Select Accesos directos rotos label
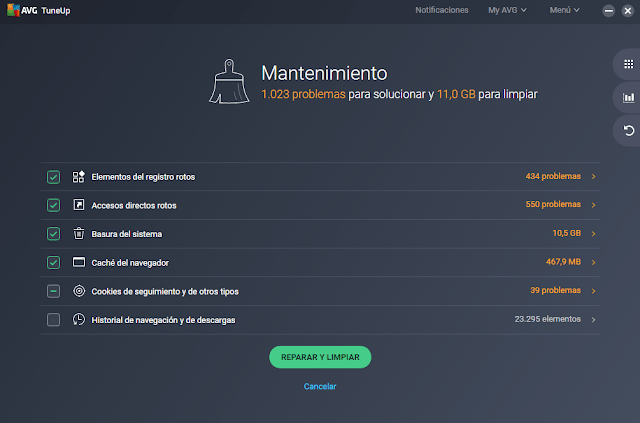640x423 pixels. pos(134,205)
